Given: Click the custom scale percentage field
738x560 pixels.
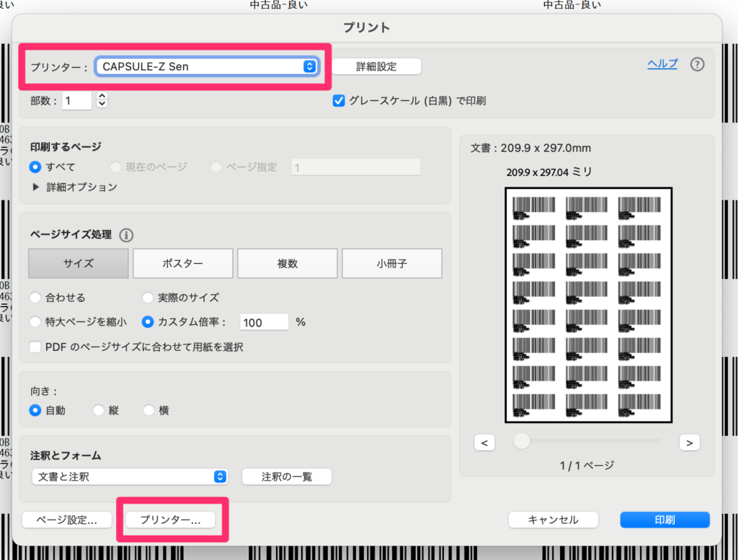Looking at the screenshot, I should coord(263,322).
